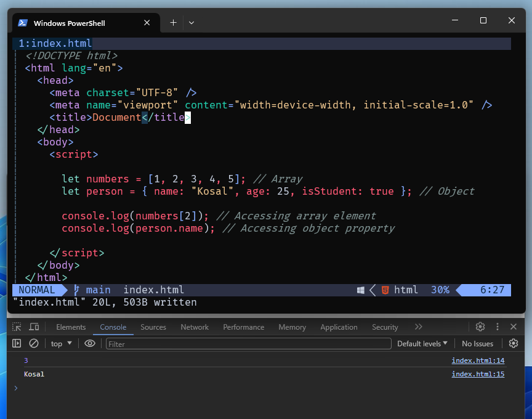Click the Document title text
The image size is (532, 419).
coord(116,118)
